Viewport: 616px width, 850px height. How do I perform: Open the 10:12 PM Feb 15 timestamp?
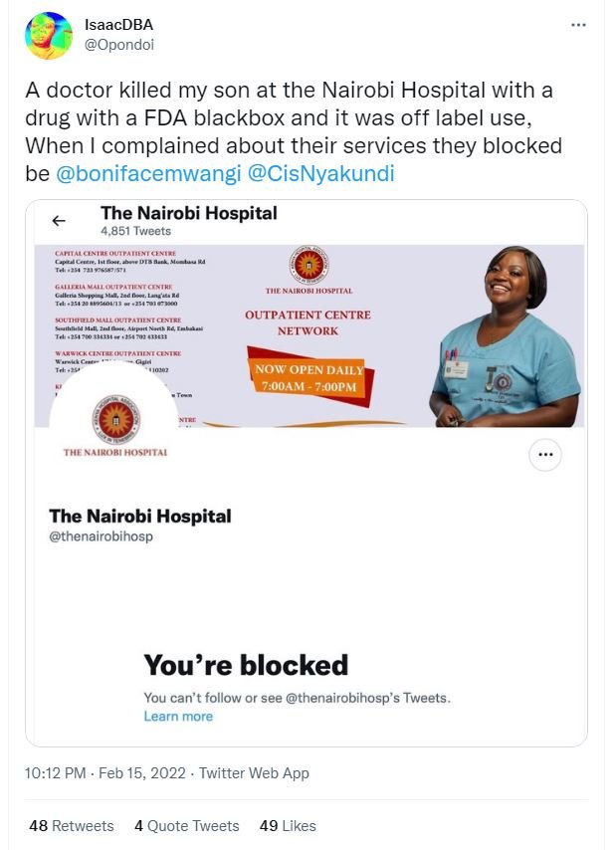pos(105,772)
